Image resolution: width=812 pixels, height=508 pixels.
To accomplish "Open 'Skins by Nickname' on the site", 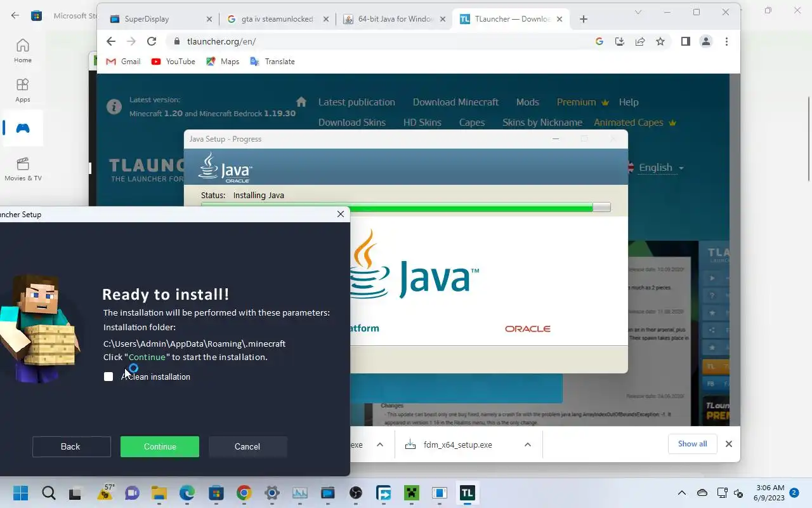I will [x=542, y=123].
